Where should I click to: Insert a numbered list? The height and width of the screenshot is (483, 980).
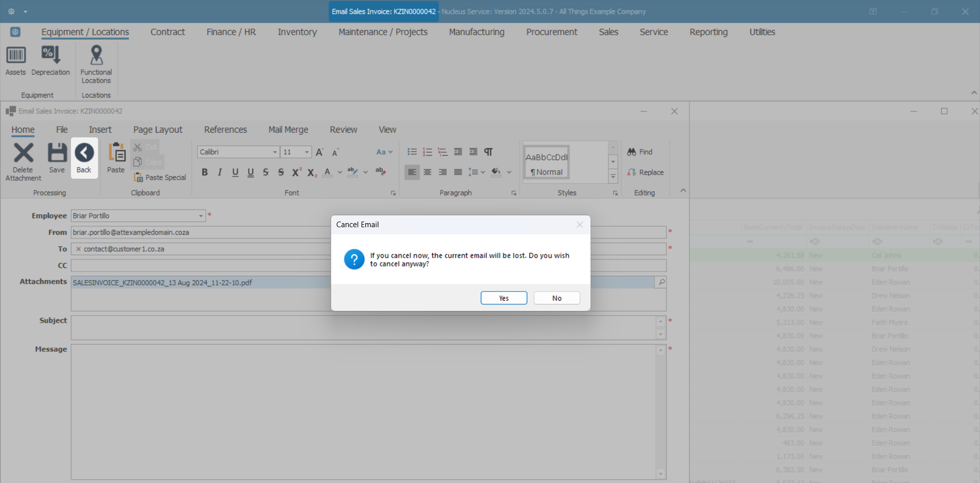(x=427, y=152)
